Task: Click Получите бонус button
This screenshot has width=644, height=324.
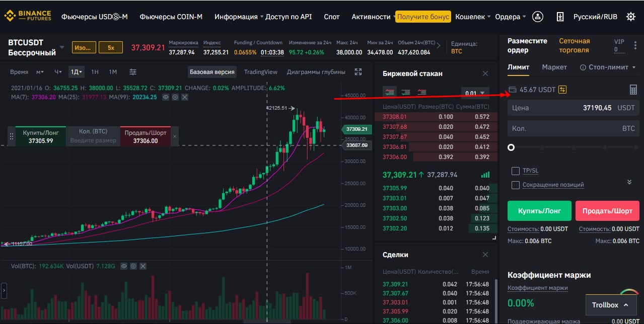Action: 423,17
